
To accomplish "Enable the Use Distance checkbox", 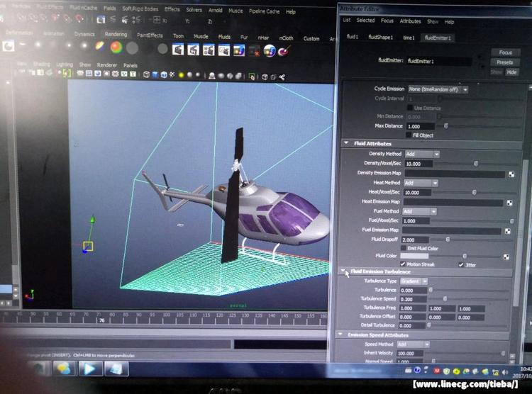I will (x=410, y=108).
